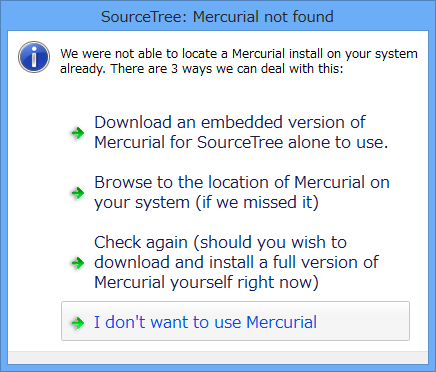Click empty space inside the highlighted Mercurial button
This screenshot has width=436, height=372.
(363, 321)
